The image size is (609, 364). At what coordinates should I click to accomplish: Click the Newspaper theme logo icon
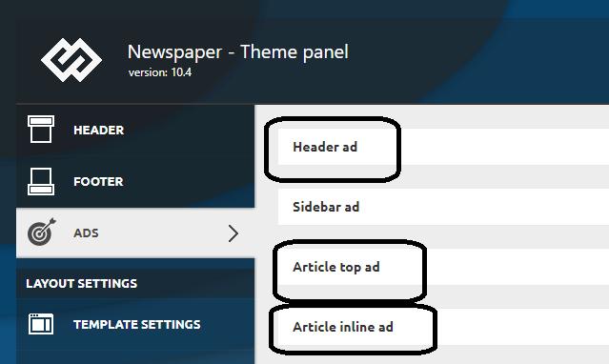coord(71,60)
